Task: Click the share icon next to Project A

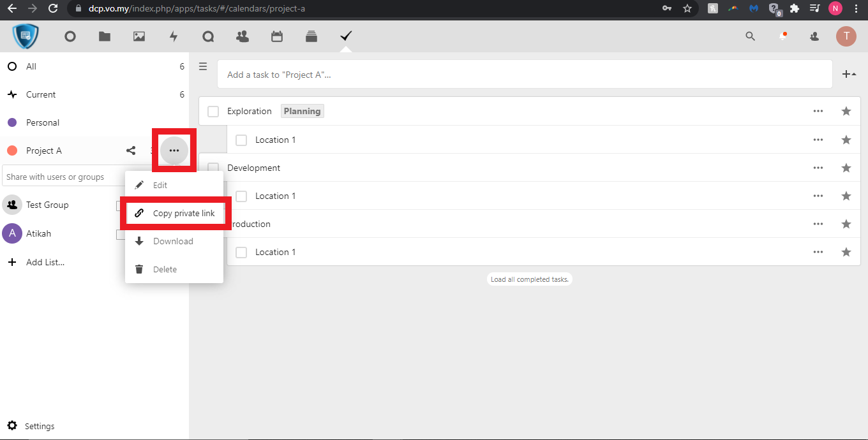Action: 131,150
